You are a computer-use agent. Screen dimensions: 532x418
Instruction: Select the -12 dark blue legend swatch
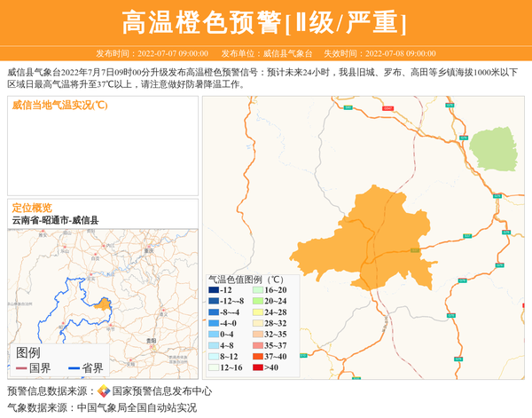coord(214,291)
